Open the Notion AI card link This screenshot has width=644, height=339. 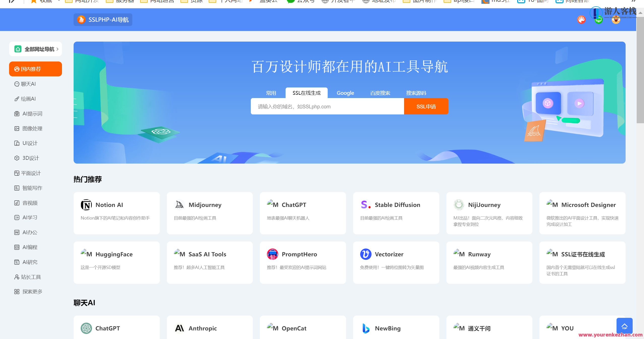tap(116, 213)
